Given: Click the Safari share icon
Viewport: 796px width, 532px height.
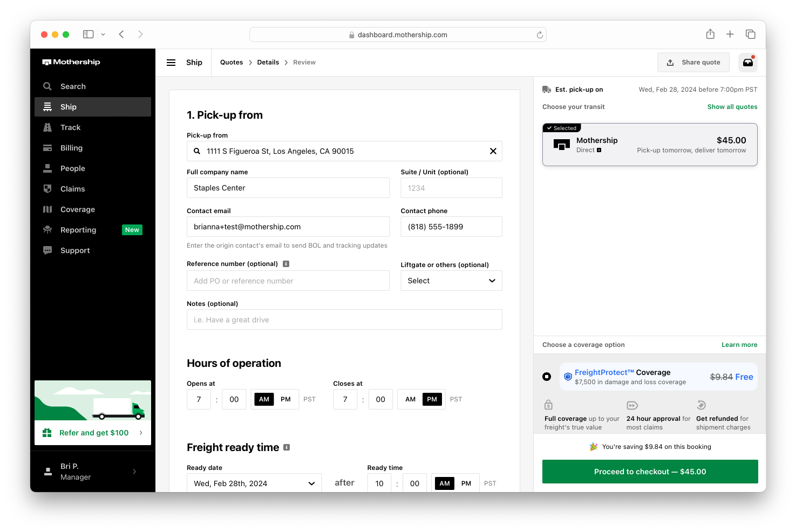Looking at the screenshot, I should pos(710,34).
